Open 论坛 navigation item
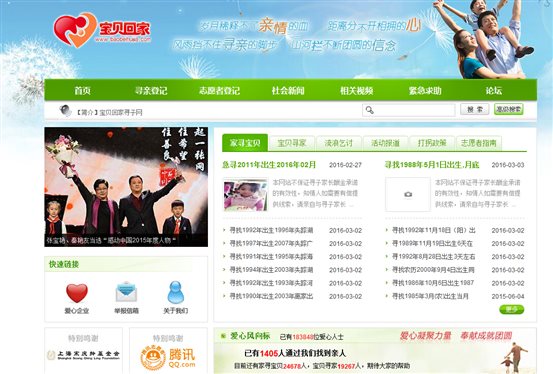The width and height of the screenshot is (553, 374). coord(493,91)
